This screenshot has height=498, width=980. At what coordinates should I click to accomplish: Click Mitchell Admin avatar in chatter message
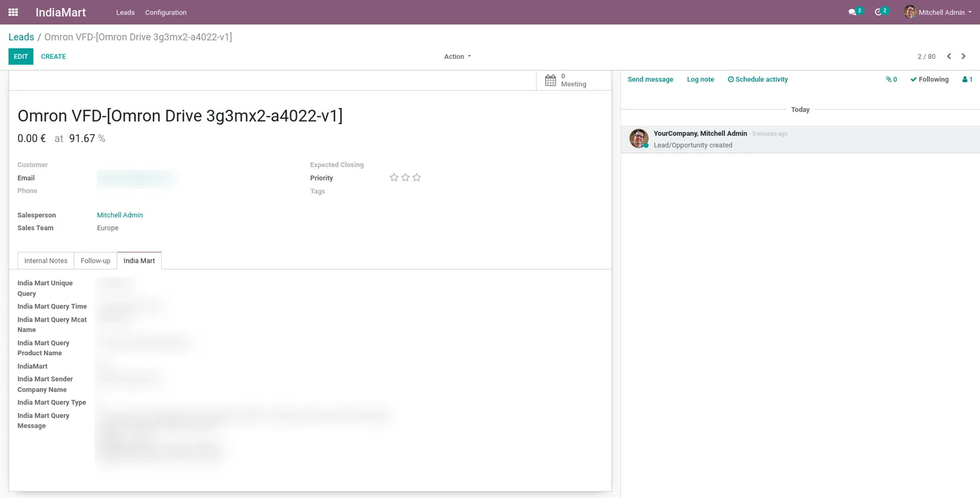[639, 138]
